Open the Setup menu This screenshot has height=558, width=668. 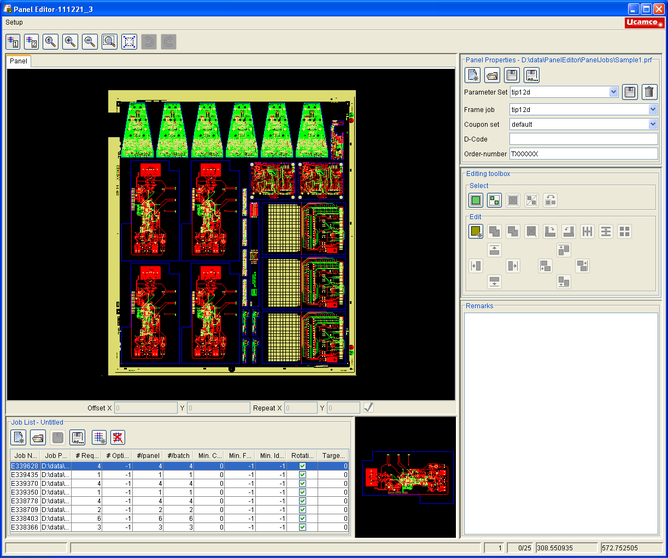coord(14,21)
